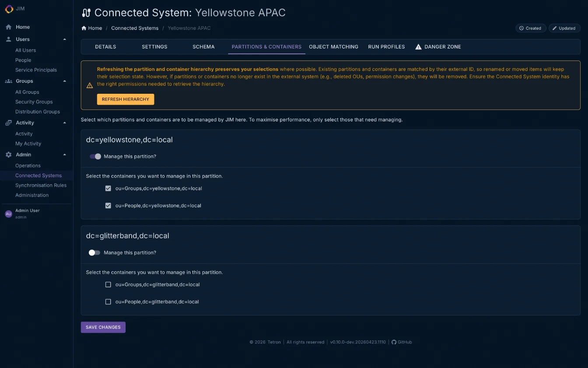Click Connected Systems in the breadcrumb
Image resolution: width=588 pixels, height=368 pixels.
tap(135, 28)
